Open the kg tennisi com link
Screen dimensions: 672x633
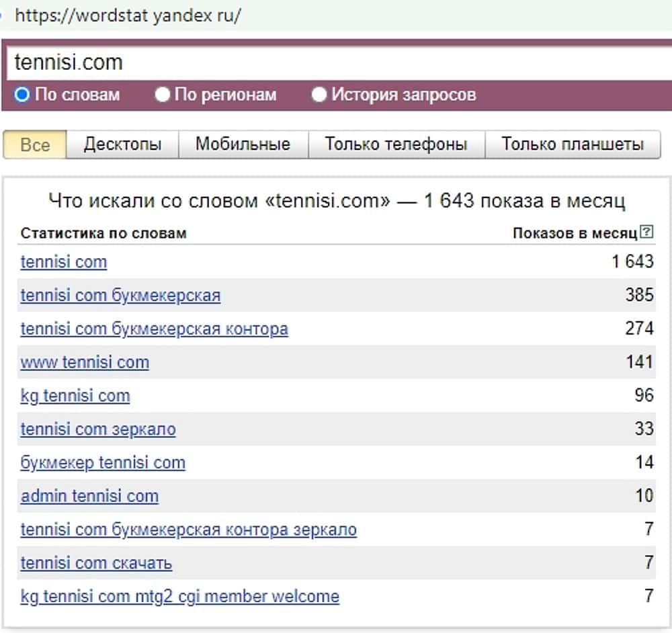coord(75,396)
